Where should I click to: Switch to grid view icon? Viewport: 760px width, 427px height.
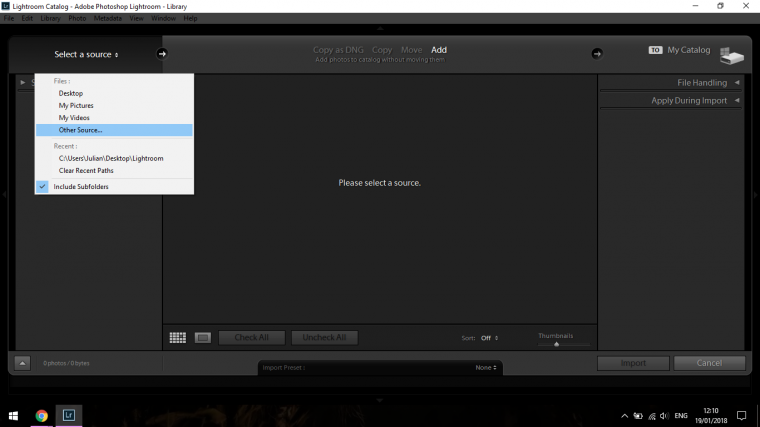point(177,337)
